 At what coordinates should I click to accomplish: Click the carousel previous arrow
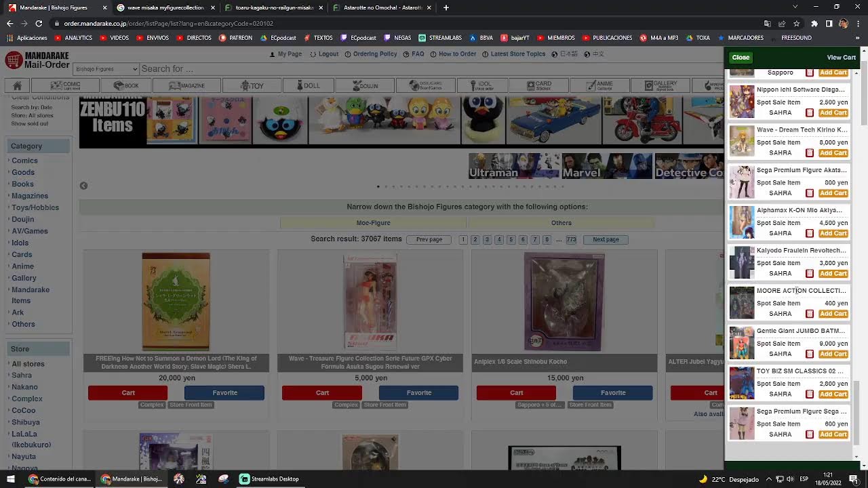[x=83, y=186]
